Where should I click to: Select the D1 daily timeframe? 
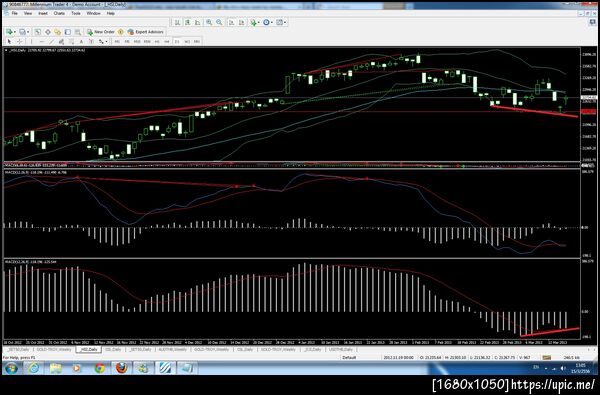(x=177, y=41)
